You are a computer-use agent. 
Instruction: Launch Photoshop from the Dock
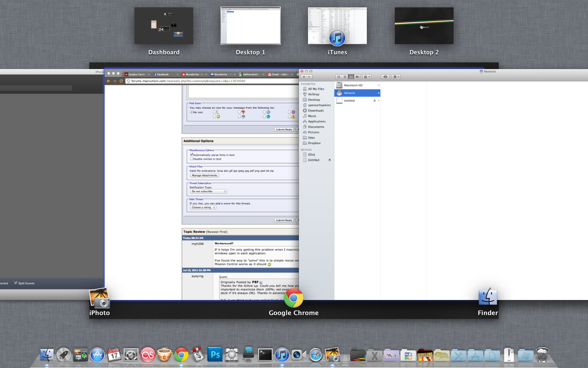point(215,355)
